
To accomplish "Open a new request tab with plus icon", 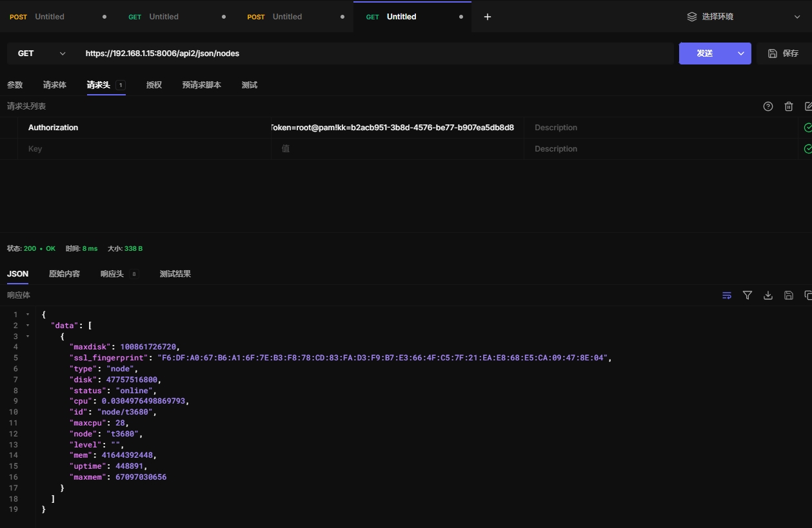I will [488, 17].
